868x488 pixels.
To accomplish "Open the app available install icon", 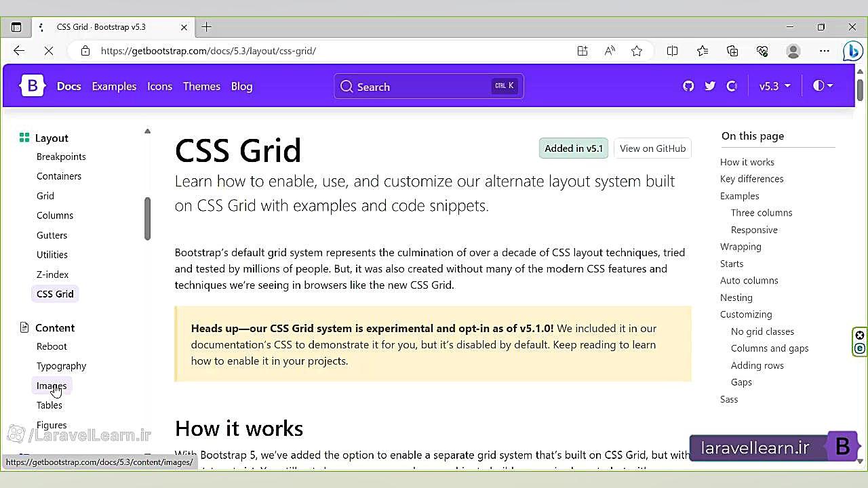I will tap(583, 51).
